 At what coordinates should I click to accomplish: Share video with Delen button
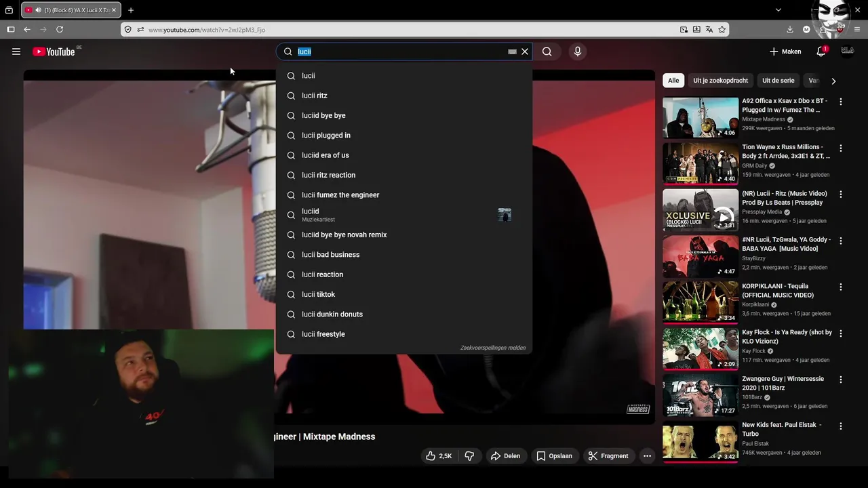pos(506,456)
